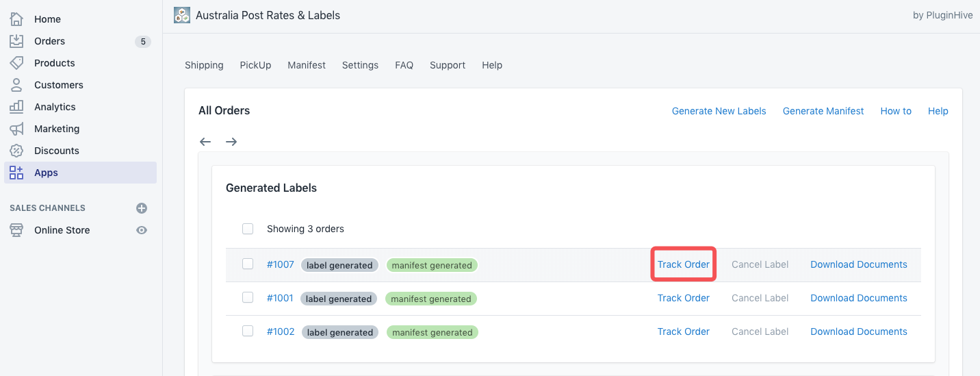Open order number #1007 link
980x376 pixels.
pos(281,264)
